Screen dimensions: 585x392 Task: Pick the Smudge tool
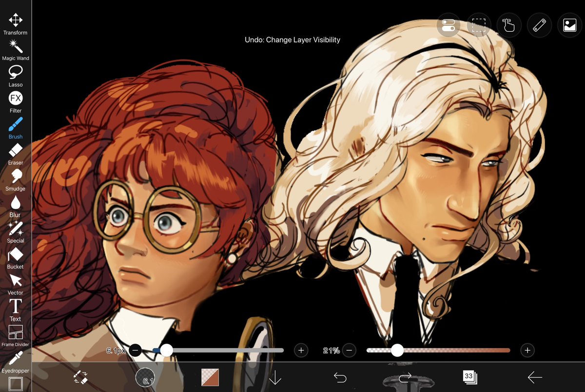[x=16, y=180]
